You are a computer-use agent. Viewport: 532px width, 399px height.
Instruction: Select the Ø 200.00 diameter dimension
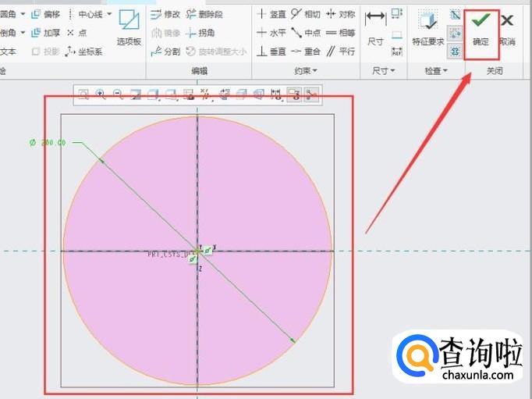point(48,143)
